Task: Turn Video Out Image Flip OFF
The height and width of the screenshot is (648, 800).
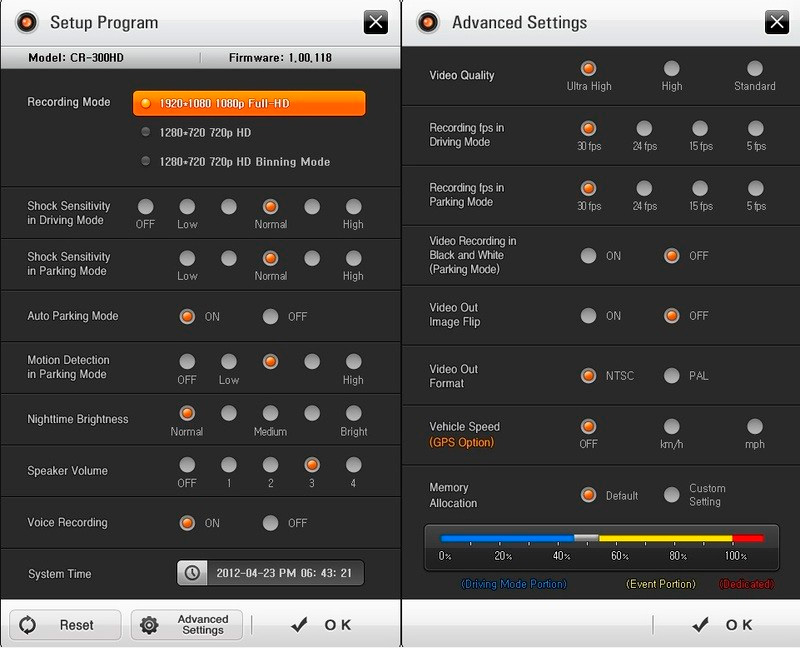Action: click(671, 316)
